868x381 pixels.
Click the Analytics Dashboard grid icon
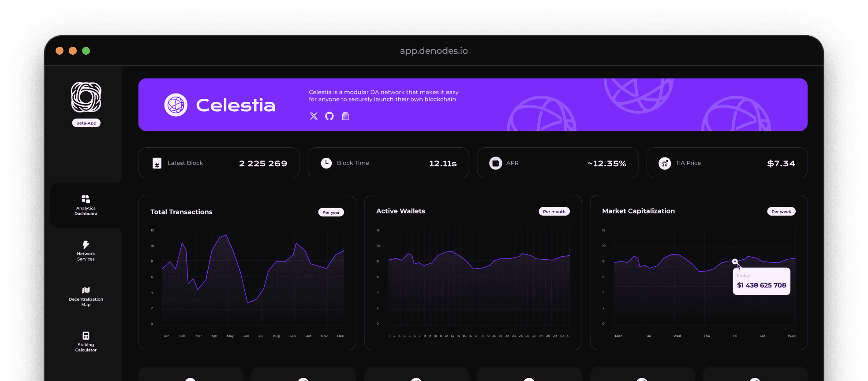(x=86, y=199)
